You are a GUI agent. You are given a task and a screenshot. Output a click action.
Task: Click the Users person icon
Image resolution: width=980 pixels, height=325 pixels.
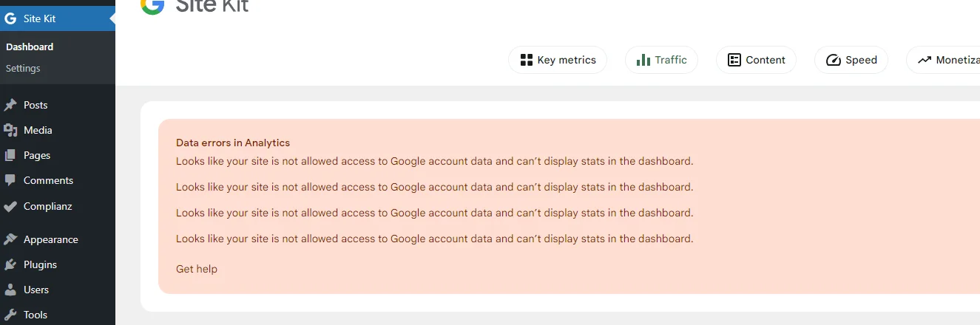click(x=10, y=290)
